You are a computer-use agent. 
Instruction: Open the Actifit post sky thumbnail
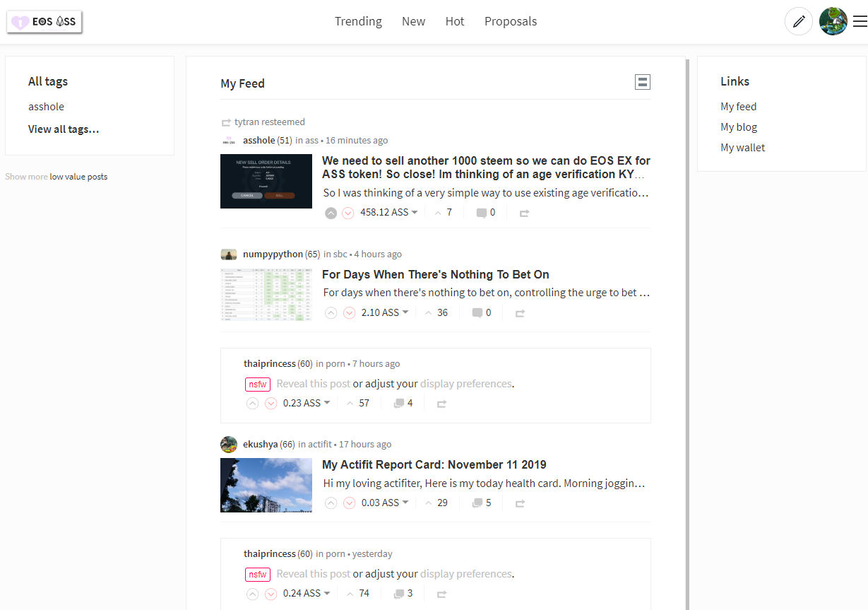click(x=266, y=485)
